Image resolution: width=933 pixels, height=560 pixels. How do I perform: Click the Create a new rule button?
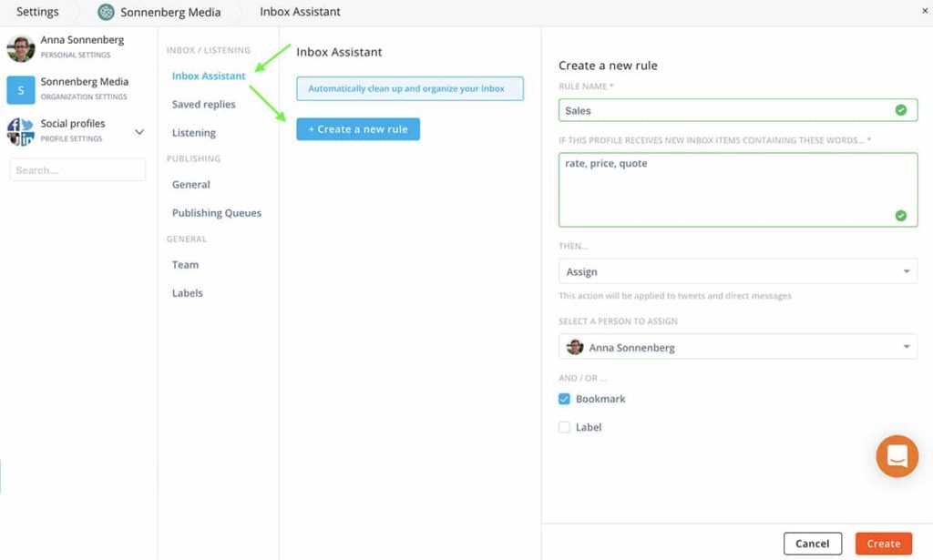[x=358, y=129]
